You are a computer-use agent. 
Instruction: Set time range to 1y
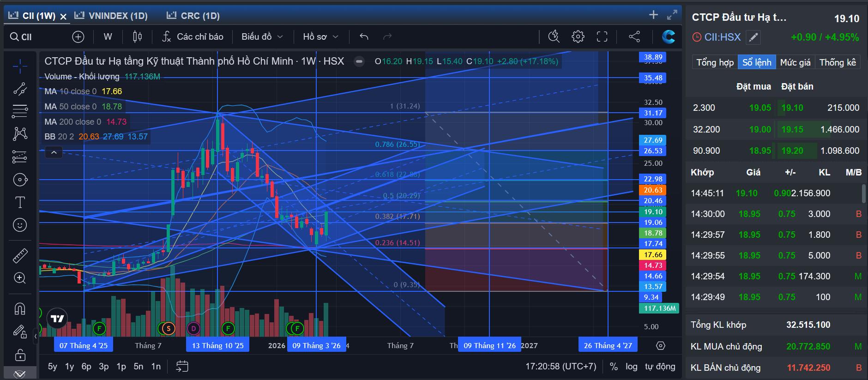point(69,367)
